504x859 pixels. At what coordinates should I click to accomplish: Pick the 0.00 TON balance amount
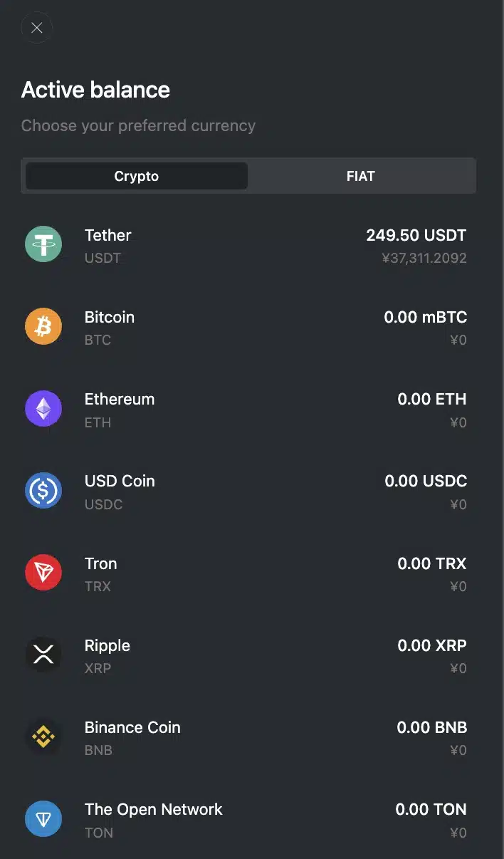coord(431,809)
